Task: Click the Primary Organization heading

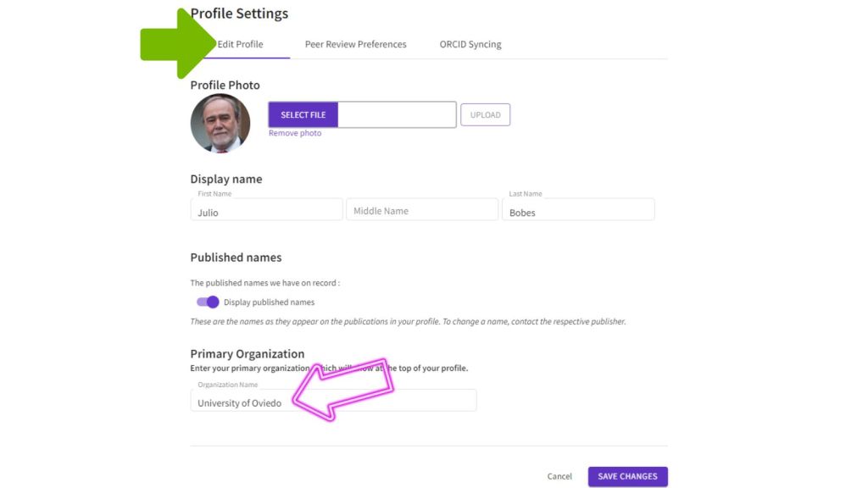Action: coord(247,353)
